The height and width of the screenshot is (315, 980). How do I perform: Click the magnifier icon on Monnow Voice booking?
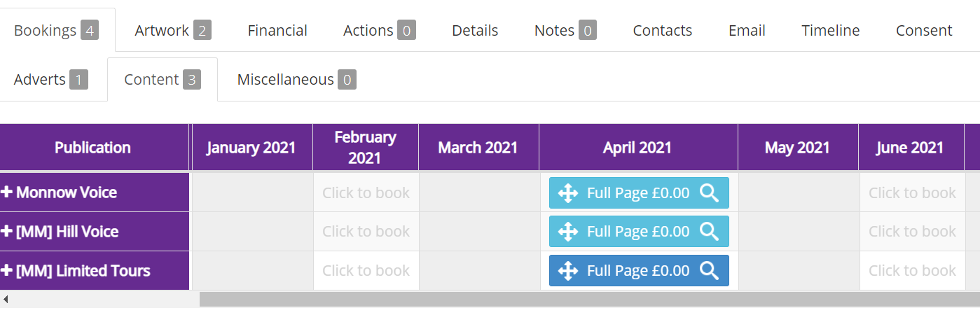click(x=709, y=193)
